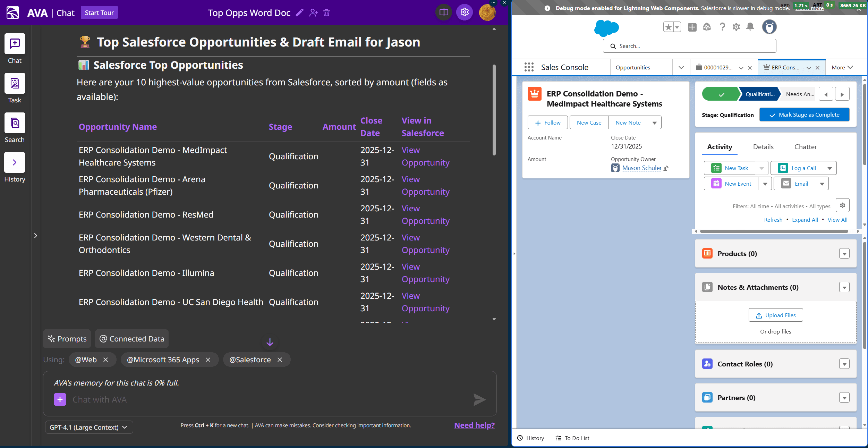
Task: Select the 00001029... workspace tab
Action: (x=718, y=67)
